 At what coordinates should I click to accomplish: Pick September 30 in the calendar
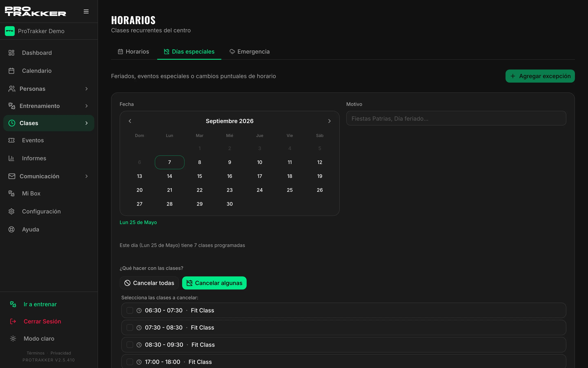(x=230, y=204)
